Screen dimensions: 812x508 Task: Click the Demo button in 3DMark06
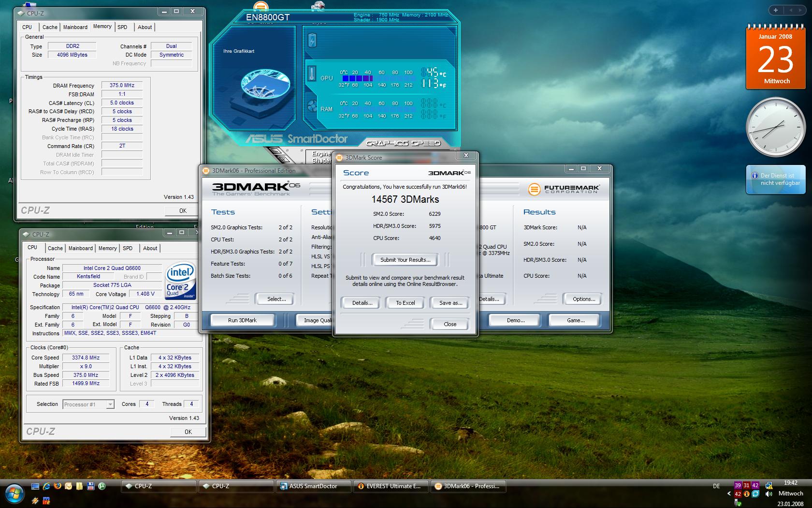(x=516, y=320)
